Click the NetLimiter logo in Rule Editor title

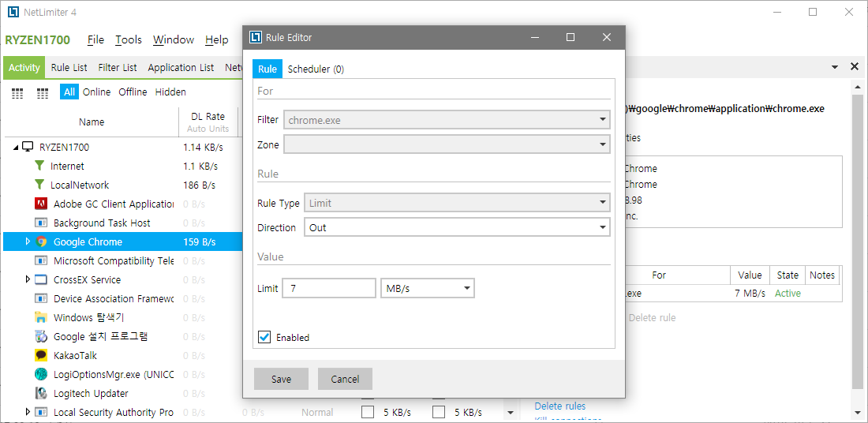click(255, 37)
